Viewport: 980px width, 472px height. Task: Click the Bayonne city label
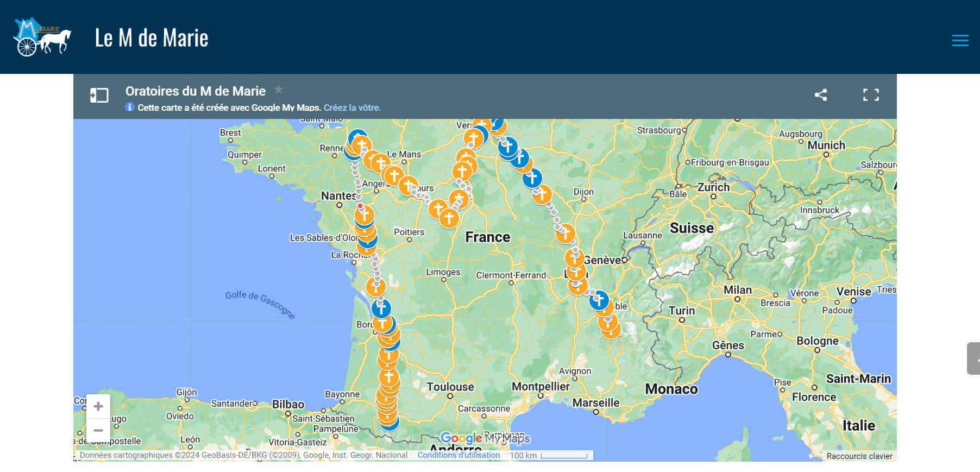[342, 394]
